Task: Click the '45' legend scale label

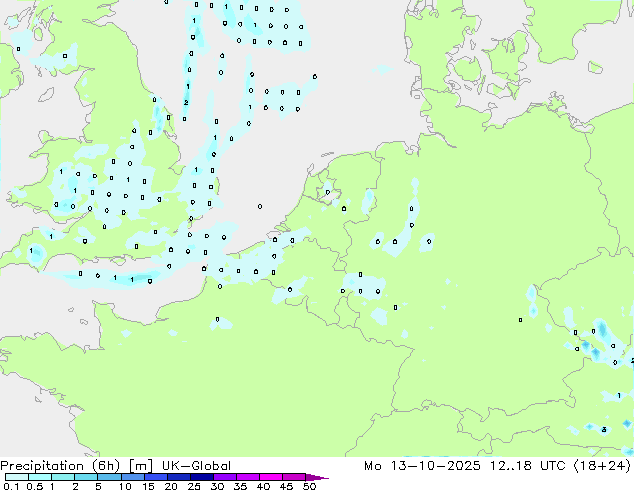Action: 286,486
